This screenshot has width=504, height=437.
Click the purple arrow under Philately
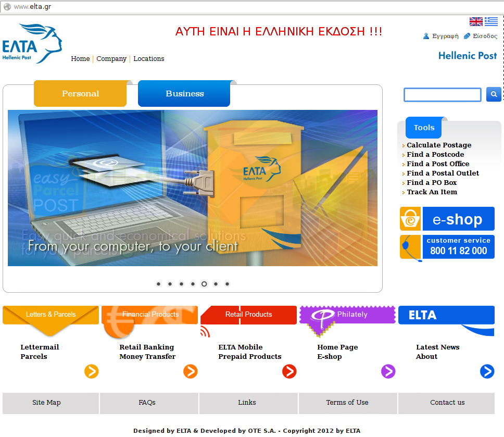[388, 371]
